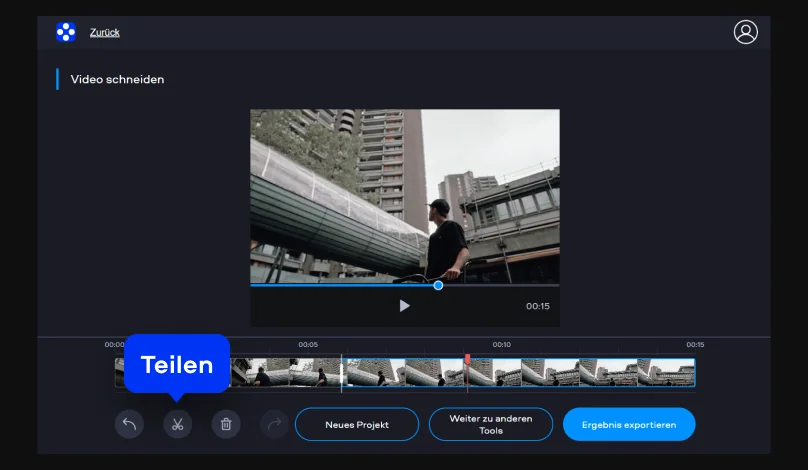The width and height of the screenshot is (808, 470).
Task: Click the Teilen tooltip bubble
Action: click(x=177, y=364)
